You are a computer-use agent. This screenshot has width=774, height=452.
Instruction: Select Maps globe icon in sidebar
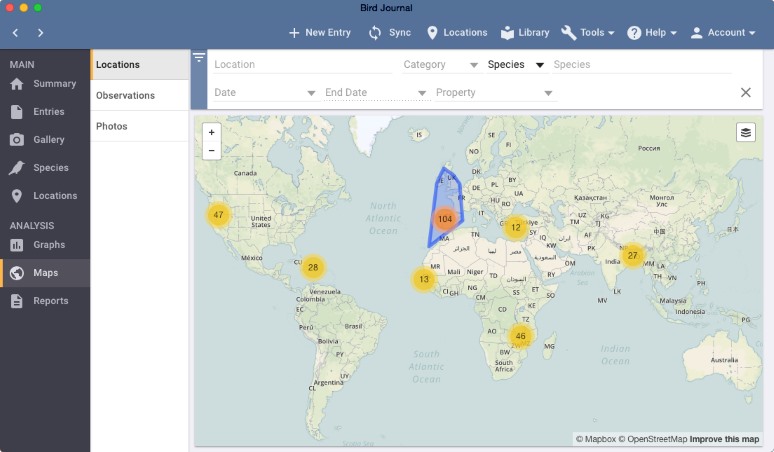point(17,273)
